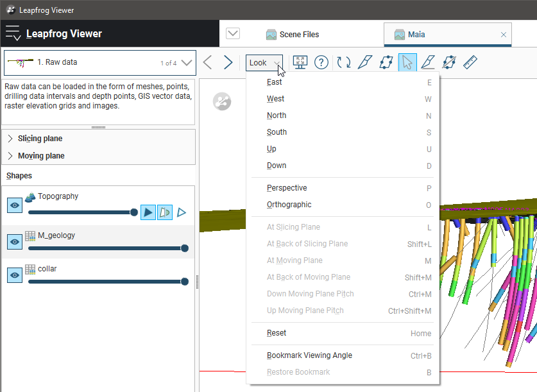The image size is (537, 392).
Task: Choose South from Look menu
Action: 343,132
